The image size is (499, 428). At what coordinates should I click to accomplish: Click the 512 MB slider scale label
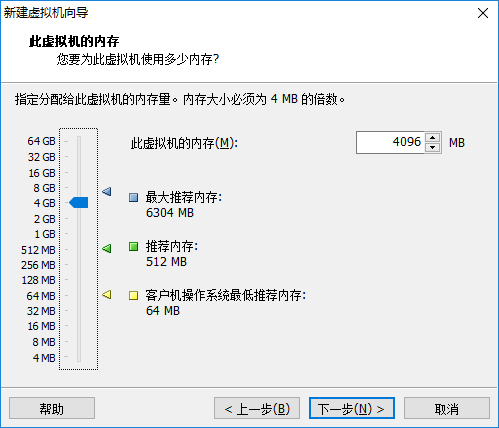tap(38, 250)
